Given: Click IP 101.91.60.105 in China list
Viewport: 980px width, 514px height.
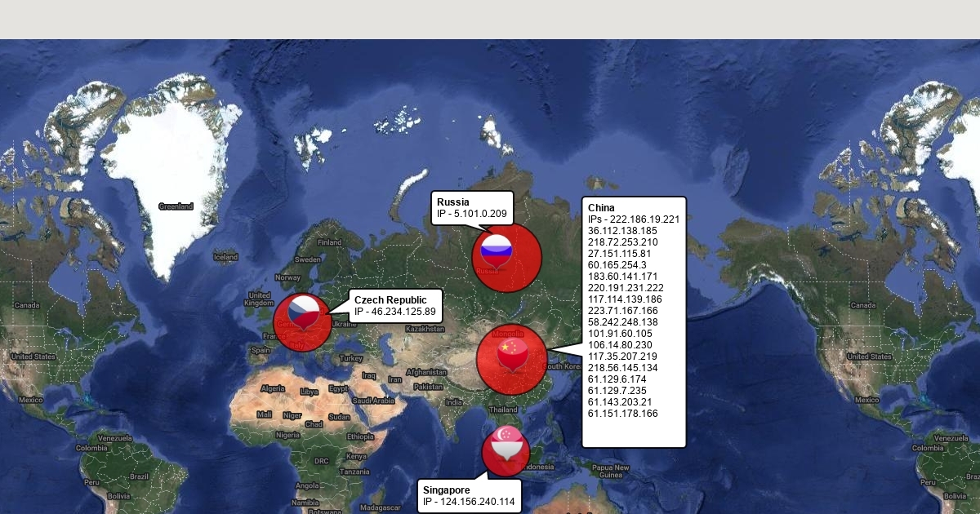Looking at the screenshot, I should (x=620, y=334).
